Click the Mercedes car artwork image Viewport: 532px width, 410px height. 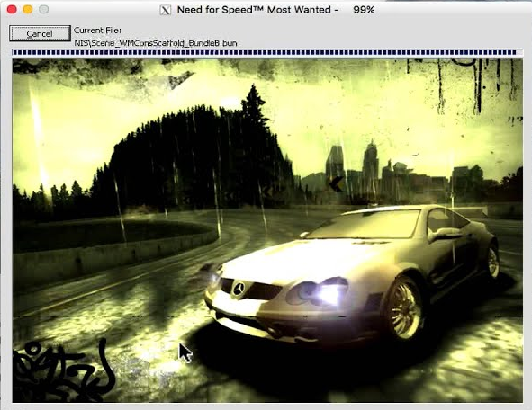[267, 231]
